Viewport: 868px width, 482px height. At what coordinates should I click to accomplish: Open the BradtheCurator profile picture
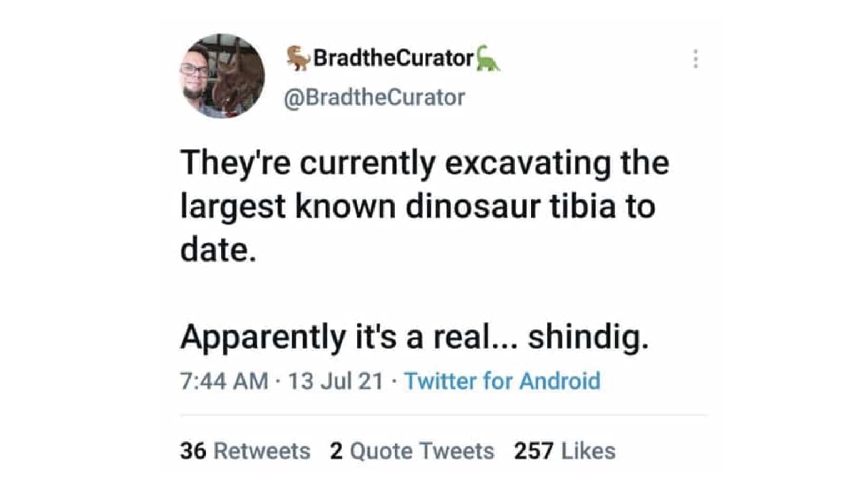click(222, 76)
